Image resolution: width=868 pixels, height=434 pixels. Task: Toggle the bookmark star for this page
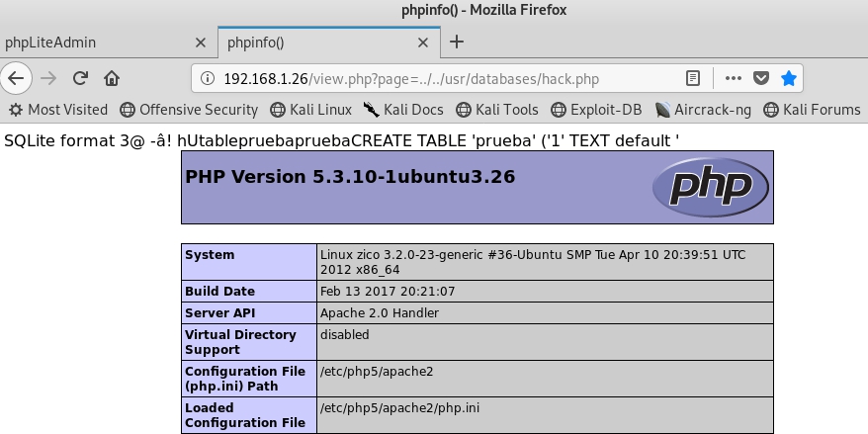788,79
